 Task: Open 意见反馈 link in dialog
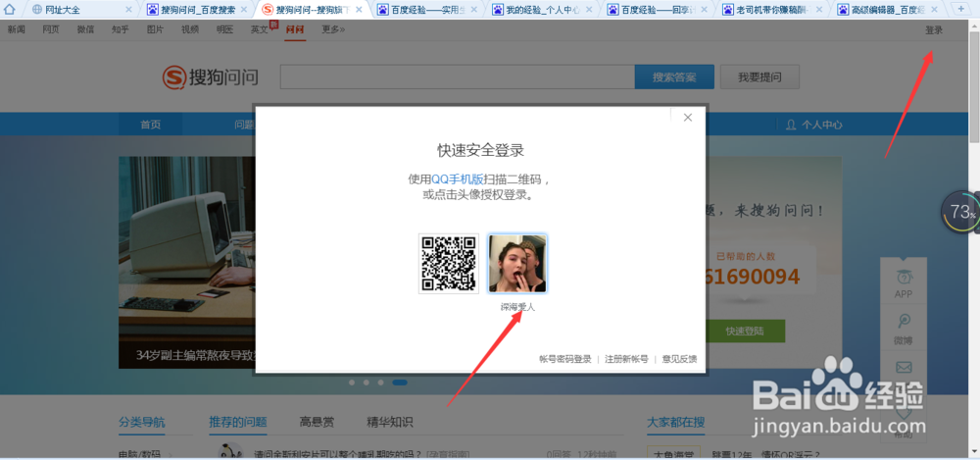point(679,359)
